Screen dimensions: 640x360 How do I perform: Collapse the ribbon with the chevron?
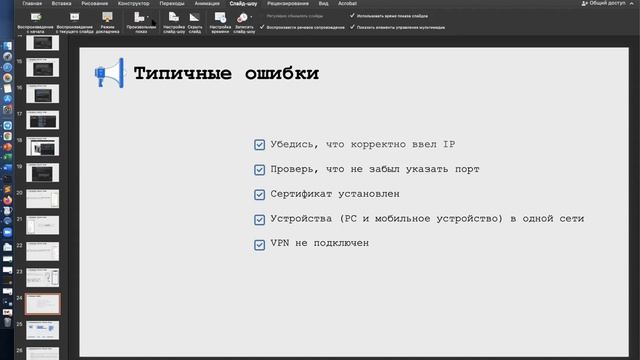point(632,3)
